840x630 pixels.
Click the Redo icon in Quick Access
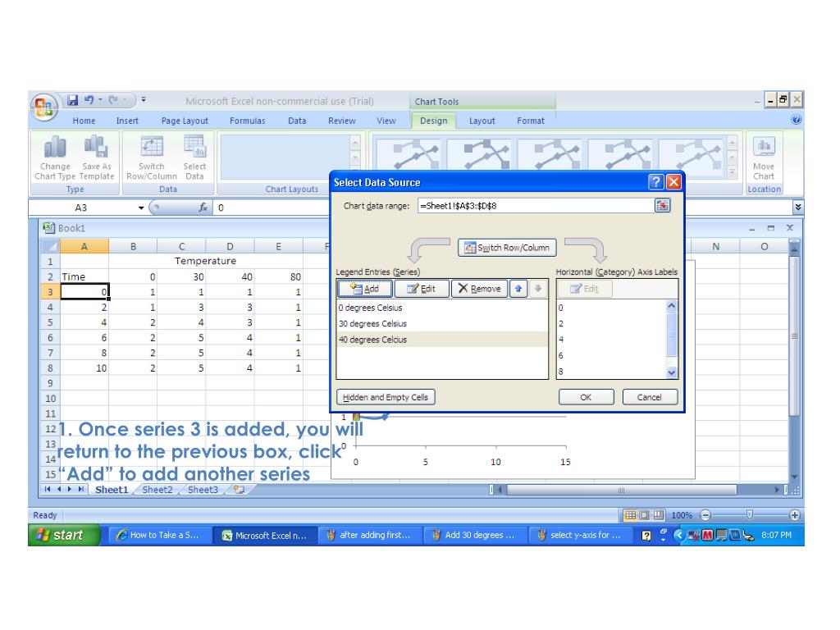pos(113,100)
